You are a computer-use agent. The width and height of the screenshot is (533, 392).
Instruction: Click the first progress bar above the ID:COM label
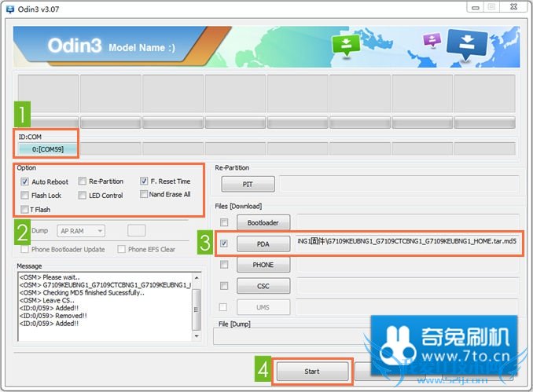pos(48,123)
